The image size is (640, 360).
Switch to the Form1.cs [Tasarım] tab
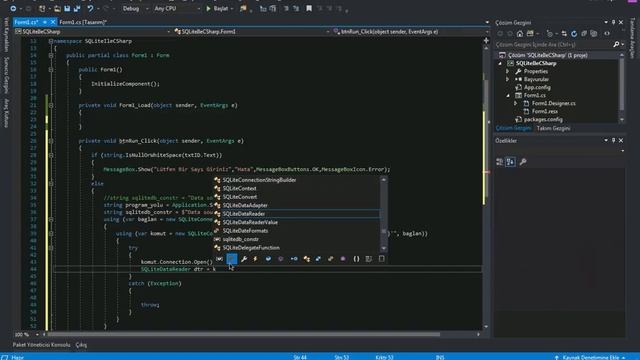83,22
